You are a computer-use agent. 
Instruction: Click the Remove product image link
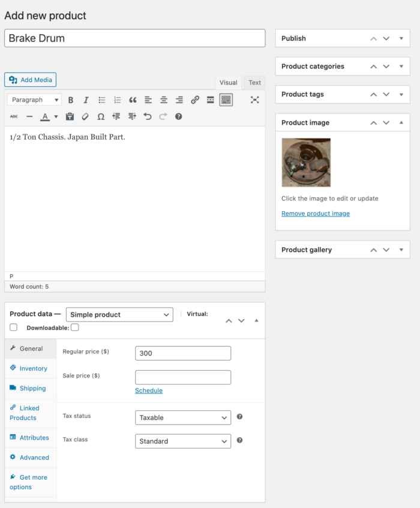[316, 214]
